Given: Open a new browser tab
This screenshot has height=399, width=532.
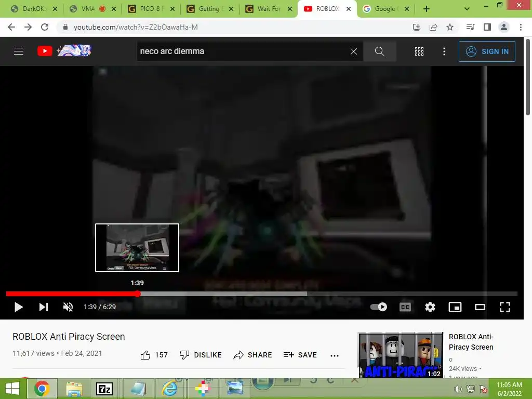Looking at the screenshot, I should (427, 9).
